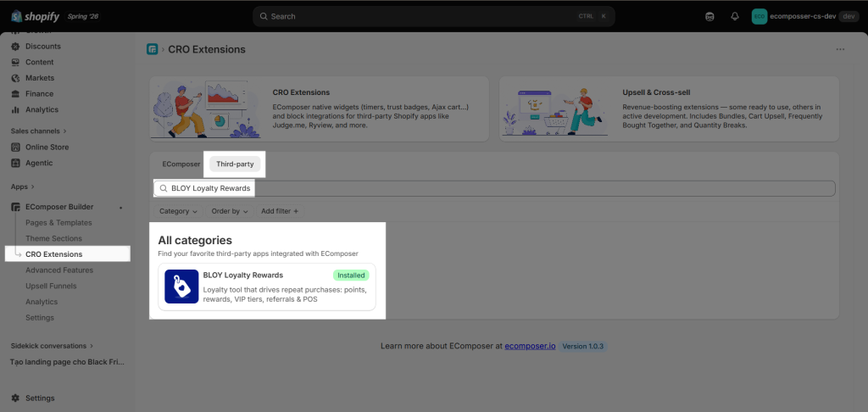Open the notifications bell
The width and height of the screenshot is (868, 412).
[x=735, y=17]
